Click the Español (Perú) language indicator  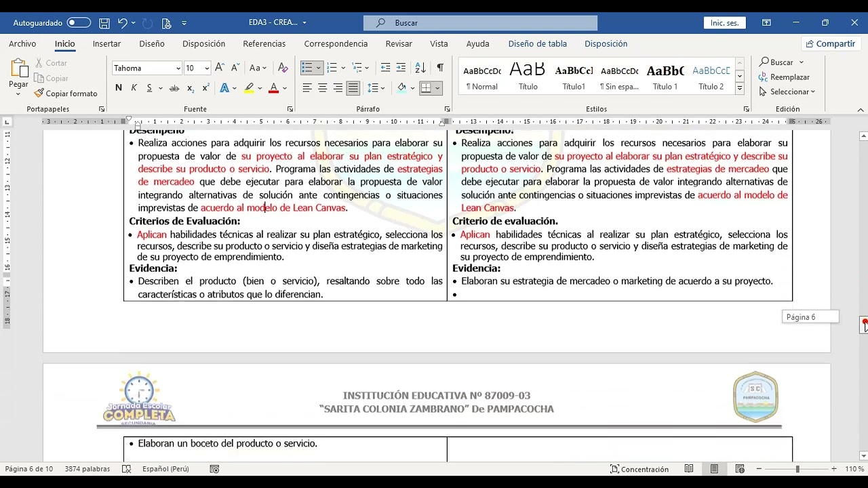point(165,469)
